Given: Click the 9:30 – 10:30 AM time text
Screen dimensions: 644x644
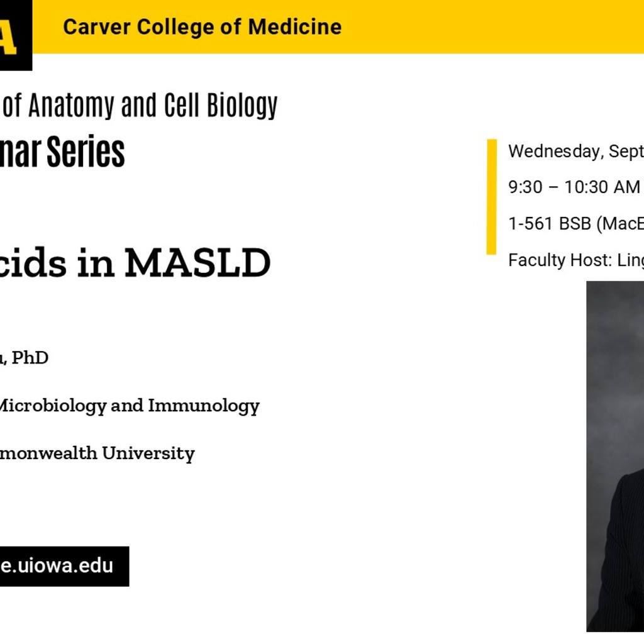Looking at the screenshot, I should pyautogui.click(x=574, y=187).
